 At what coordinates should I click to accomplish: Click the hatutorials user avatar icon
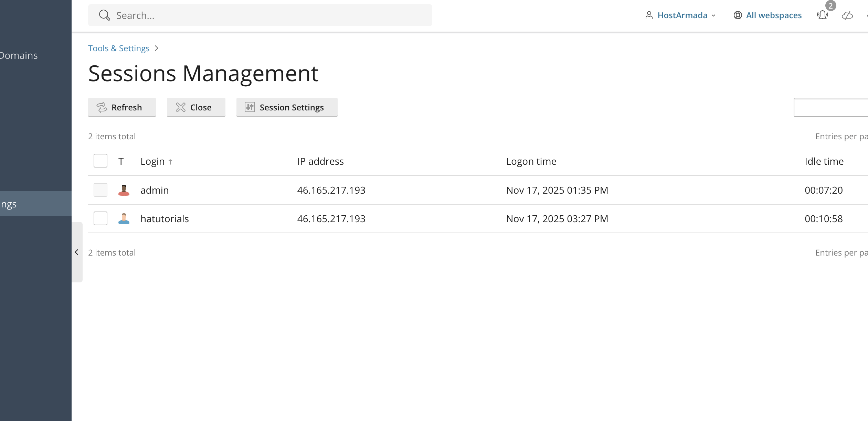click(x=124, y=218)
